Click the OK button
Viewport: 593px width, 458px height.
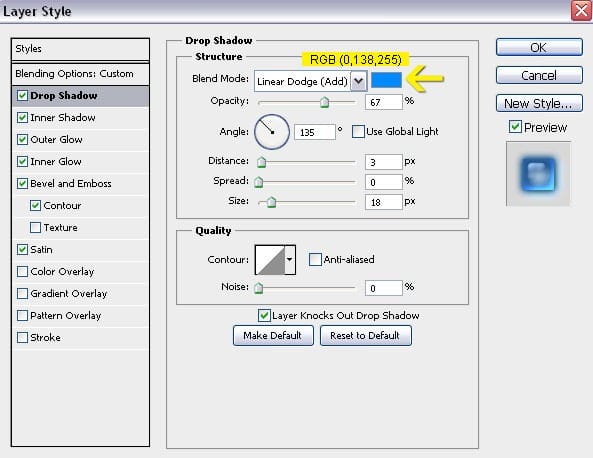[x=539, y=47]
